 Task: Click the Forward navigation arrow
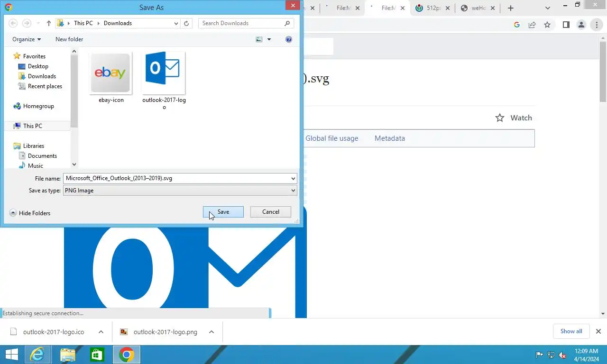coord(27,23)
